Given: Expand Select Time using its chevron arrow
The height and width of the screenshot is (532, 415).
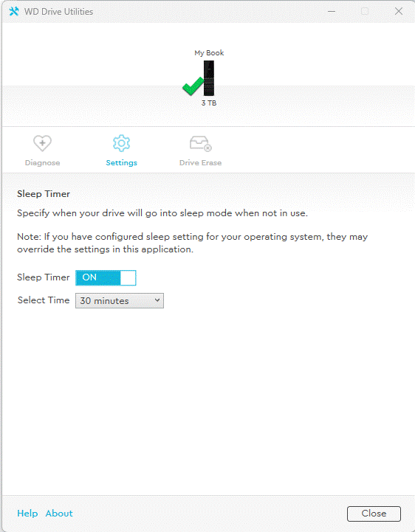Looking at the screenshot, I should click(157, 300).
